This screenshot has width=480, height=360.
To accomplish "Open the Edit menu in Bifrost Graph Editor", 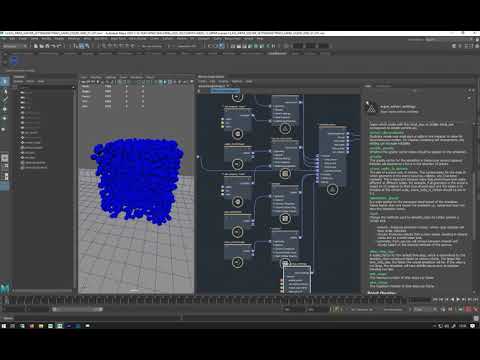I will click(x=212, y=81).
